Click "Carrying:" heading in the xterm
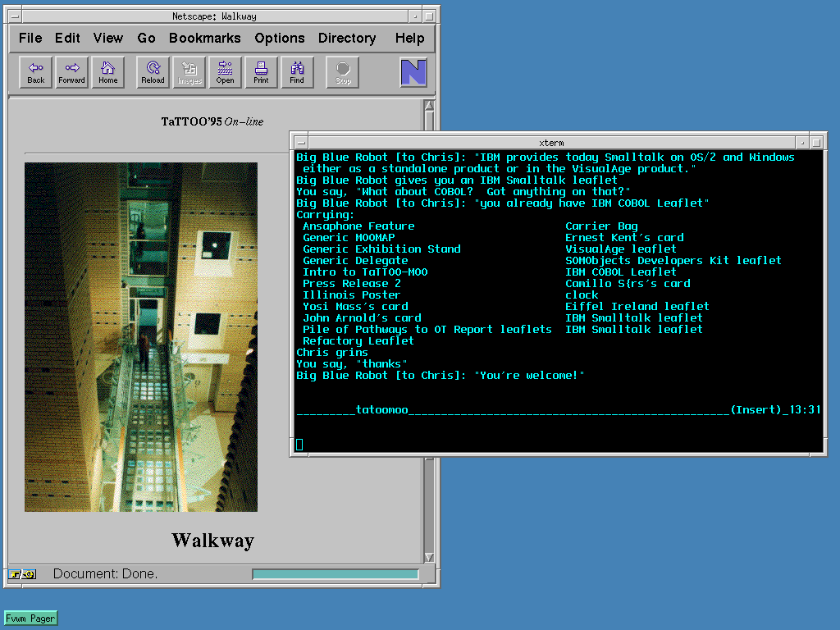Viewport: 840px width, 630px height. (x=325, y=215)
